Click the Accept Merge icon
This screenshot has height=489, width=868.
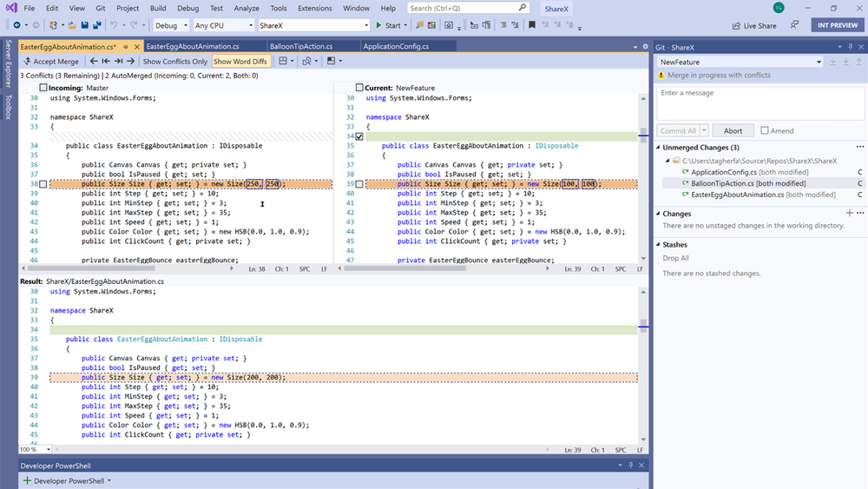coord(27,61)
